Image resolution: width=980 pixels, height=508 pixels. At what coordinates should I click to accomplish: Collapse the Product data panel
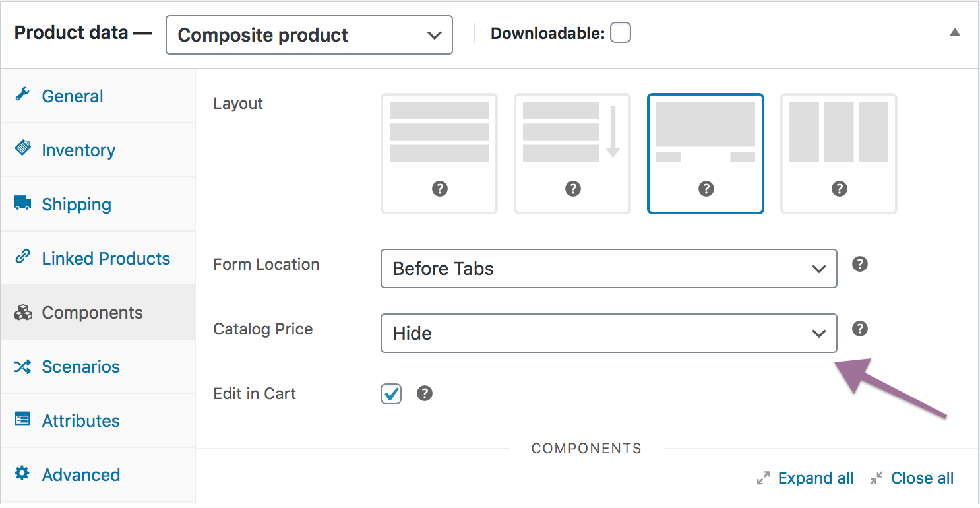[954, 32]
